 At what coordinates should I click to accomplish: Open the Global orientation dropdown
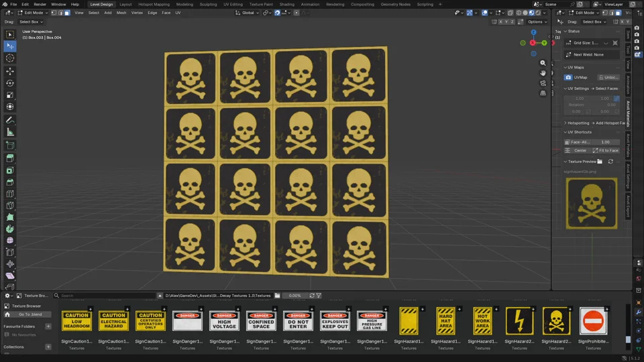coord(248,13)
